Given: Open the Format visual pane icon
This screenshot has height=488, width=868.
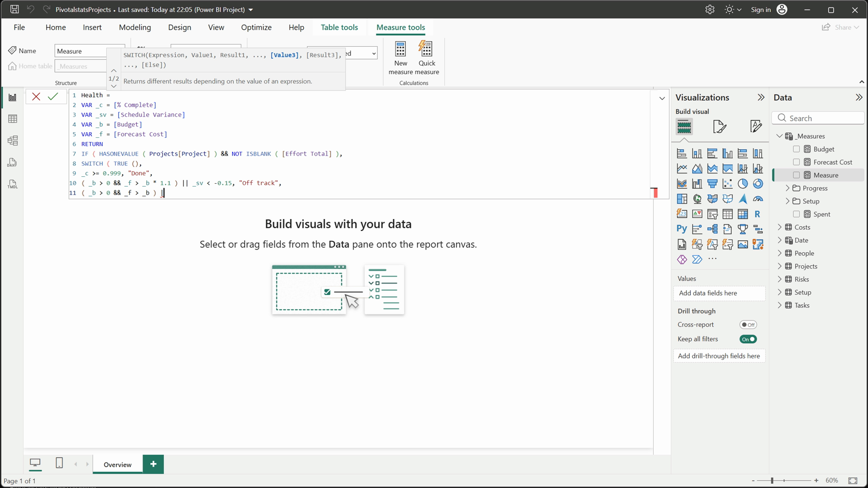Looking at the screenshot, I should pyautogui.click(x=719, y=127).
